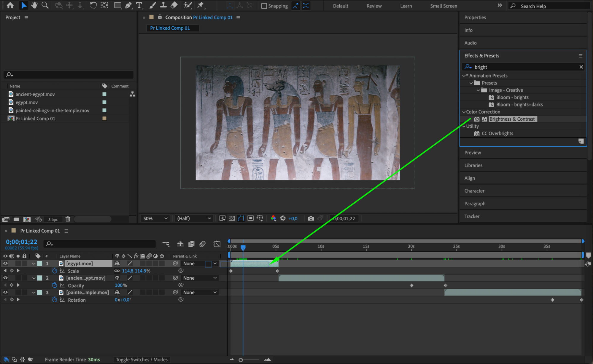Select the Hand tool
Screen dimensions: 593x364
[x=34, y=5]
